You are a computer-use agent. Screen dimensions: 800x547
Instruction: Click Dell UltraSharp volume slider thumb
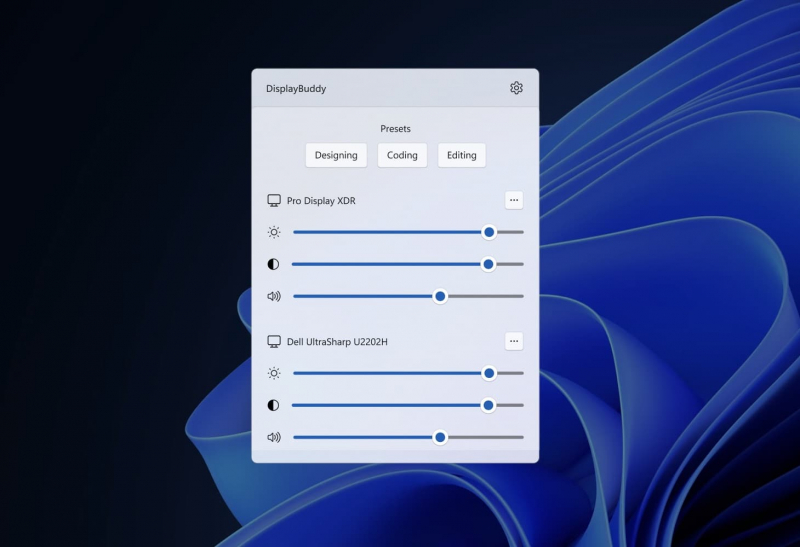440,437
